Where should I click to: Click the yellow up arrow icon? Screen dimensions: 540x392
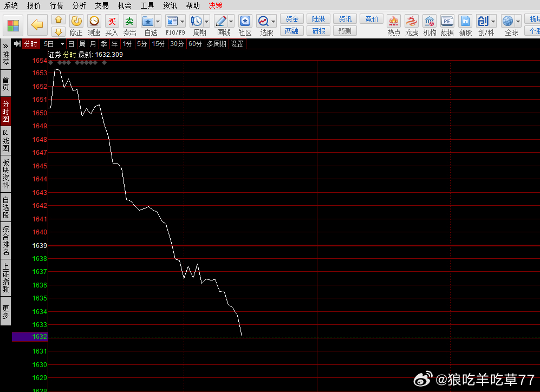click(x=58, y=19)
